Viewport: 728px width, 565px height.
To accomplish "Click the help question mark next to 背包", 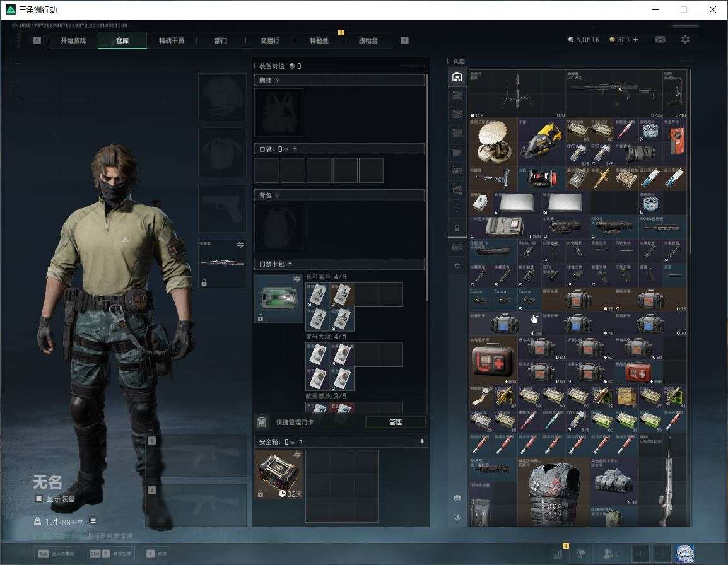I will [x=277, y=195].
